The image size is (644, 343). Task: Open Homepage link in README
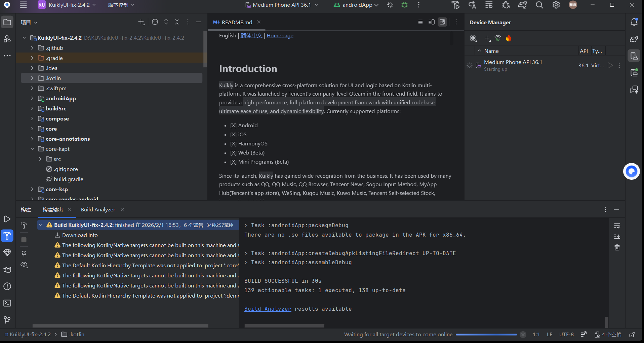coord(280,35)
